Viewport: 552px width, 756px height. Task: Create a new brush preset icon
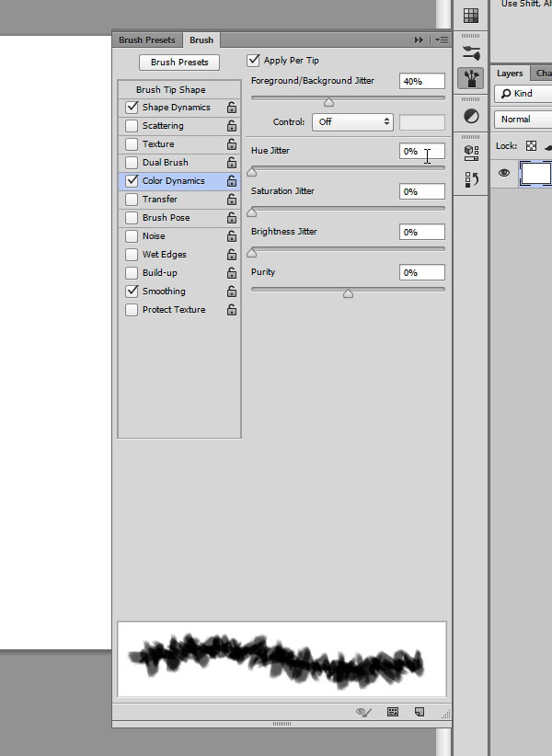point(419,712)
